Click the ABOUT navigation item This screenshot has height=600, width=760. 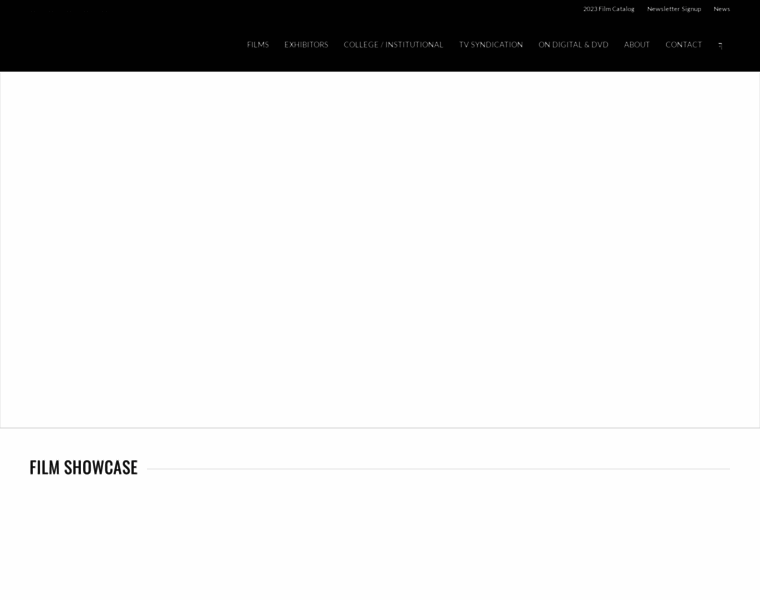click(637, 45)
